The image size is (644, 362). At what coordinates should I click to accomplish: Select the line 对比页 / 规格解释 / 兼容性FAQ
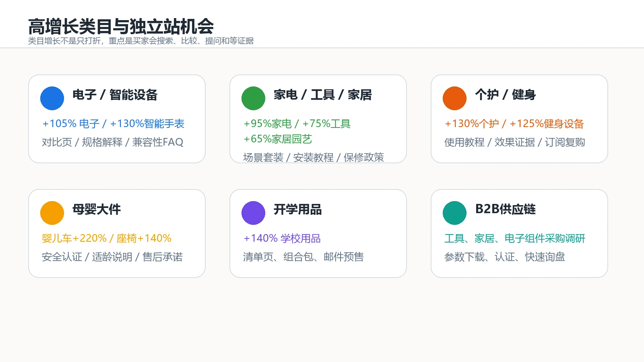(113, 142)
